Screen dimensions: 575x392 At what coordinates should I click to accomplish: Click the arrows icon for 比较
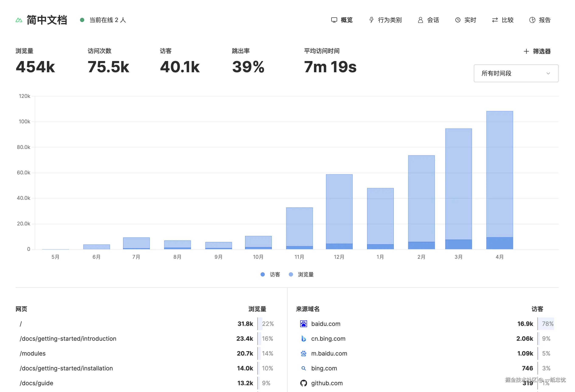pyautogui.click(x=495, y=20)
